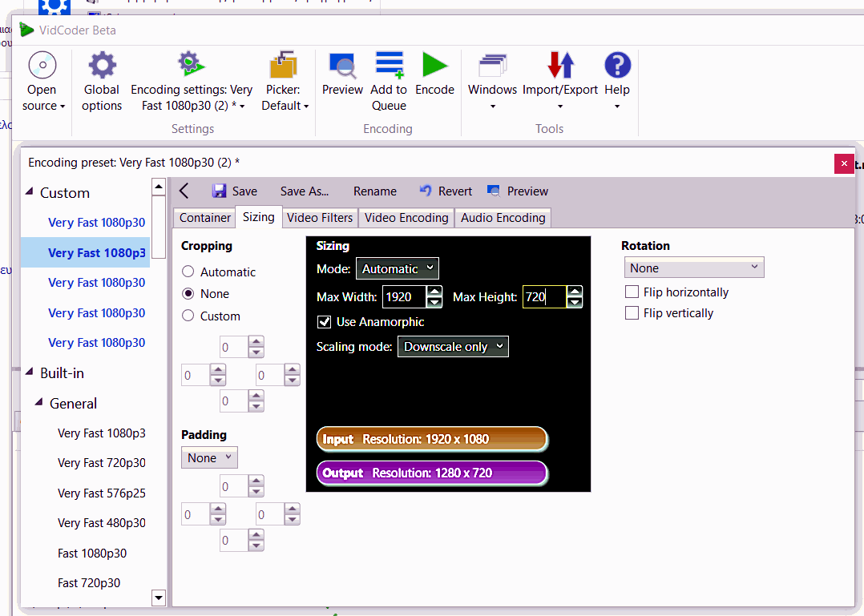The image size is (864, 616).
Task: Click the Rename button
Action: coord(375,191)
